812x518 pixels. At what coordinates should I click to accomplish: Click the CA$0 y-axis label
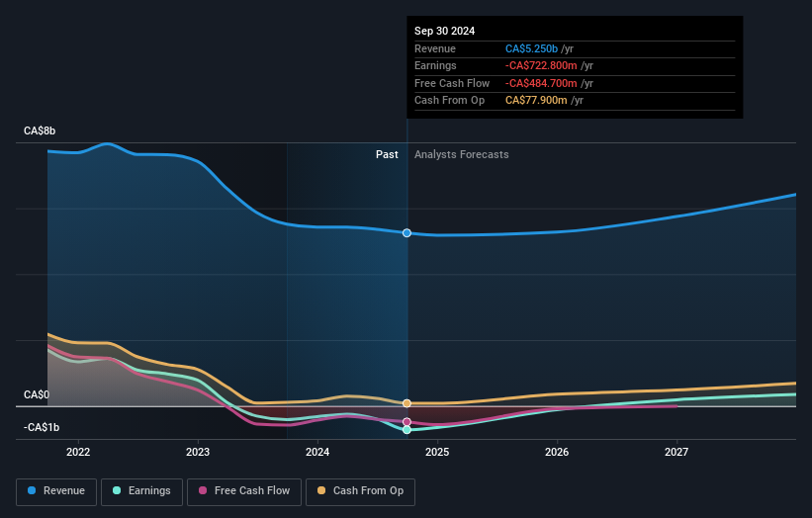tap(37, 394)
